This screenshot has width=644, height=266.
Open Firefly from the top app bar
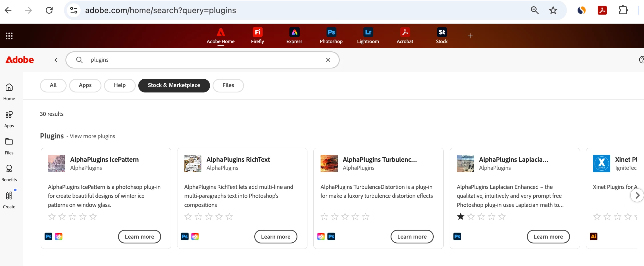pos(257,36)
